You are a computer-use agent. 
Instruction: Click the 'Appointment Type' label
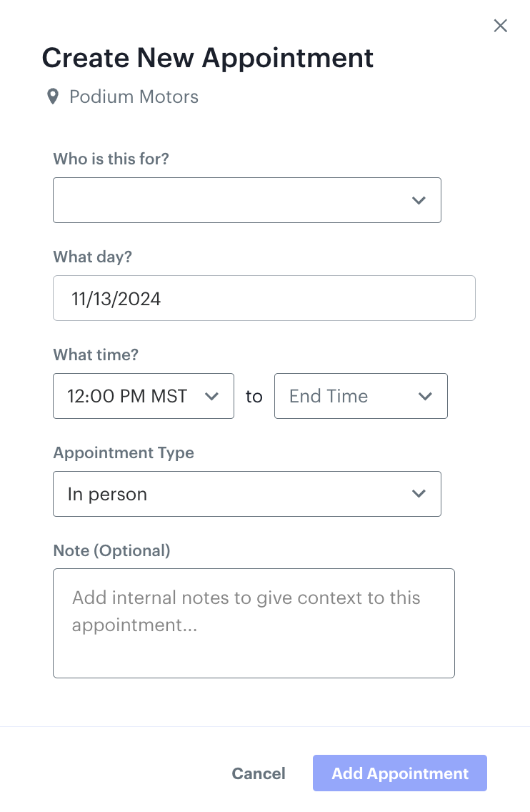pos(124,452)
